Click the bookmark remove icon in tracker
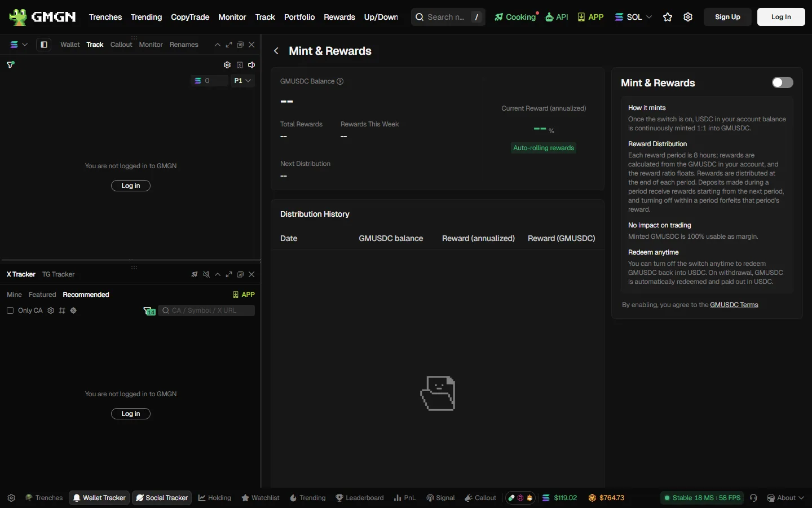812x508 pixels. tap(240, 65)
